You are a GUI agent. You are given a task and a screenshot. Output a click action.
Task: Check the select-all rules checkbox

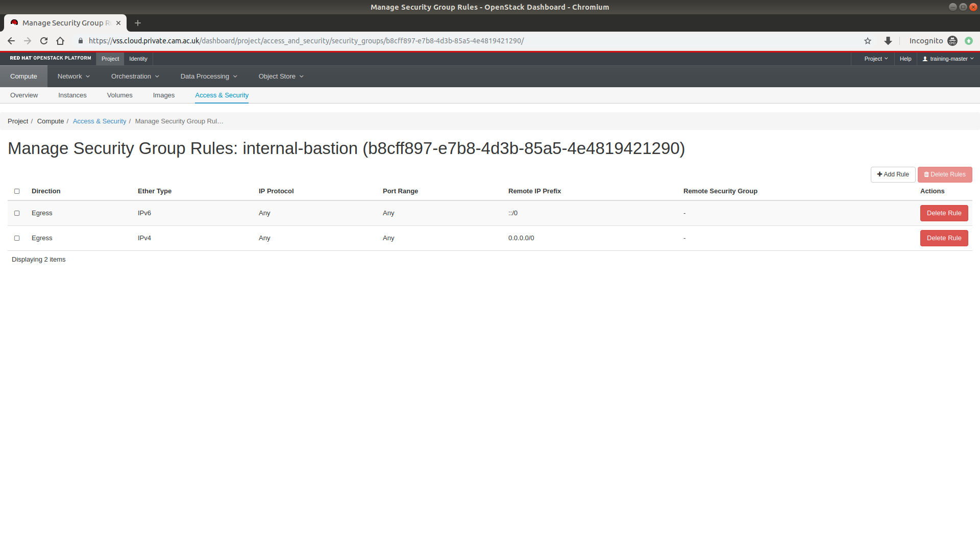point(17,191)
